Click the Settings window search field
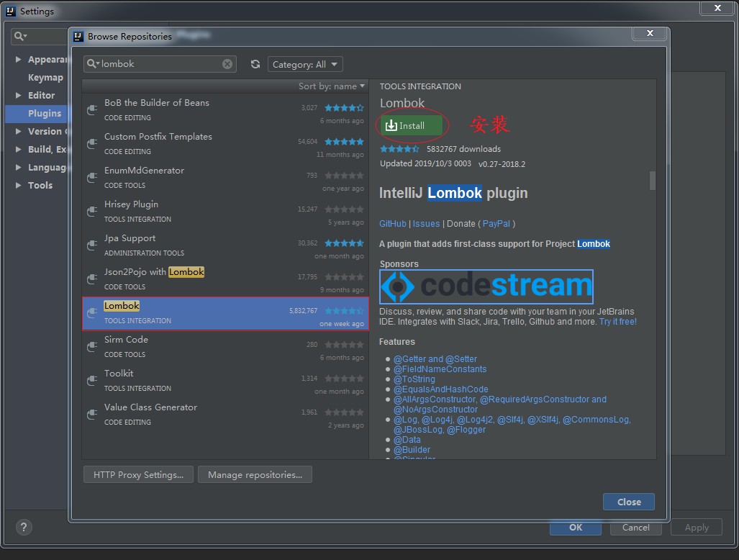The width and height of the screenshot is (739, 560). tap(39, 36)
